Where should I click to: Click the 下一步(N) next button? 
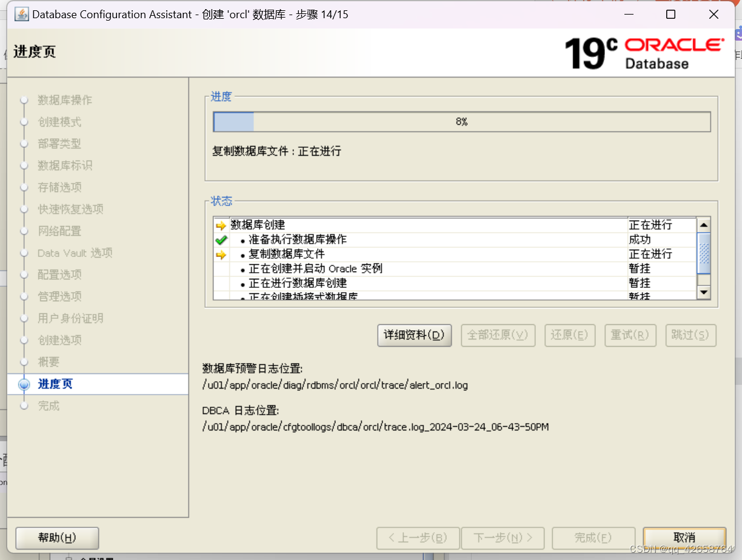tap(503, 538)
